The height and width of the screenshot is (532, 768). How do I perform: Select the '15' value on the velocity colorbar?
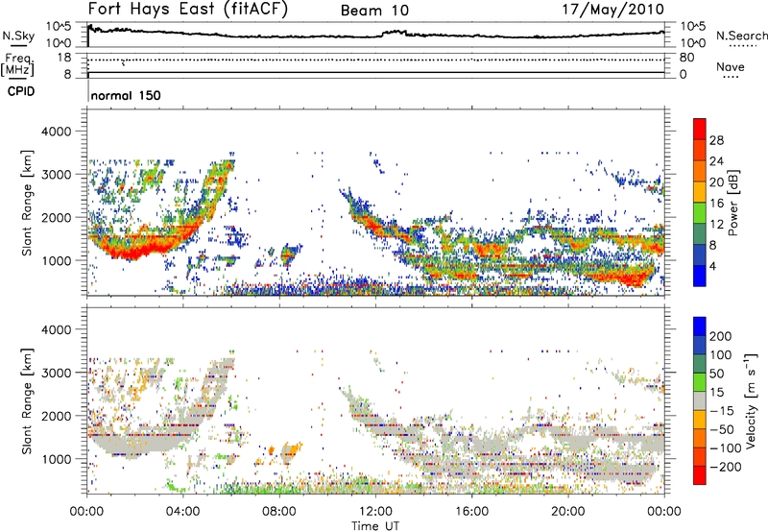coord(716,393)
